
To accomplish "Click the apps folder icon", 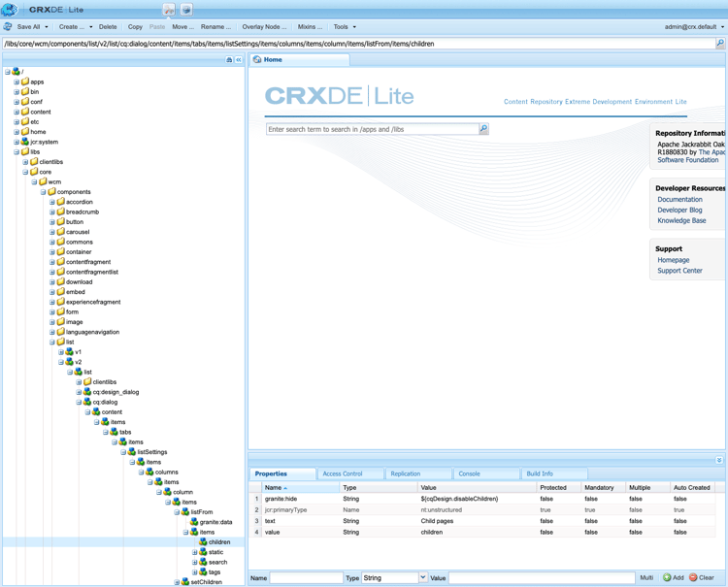I will 25,82.
